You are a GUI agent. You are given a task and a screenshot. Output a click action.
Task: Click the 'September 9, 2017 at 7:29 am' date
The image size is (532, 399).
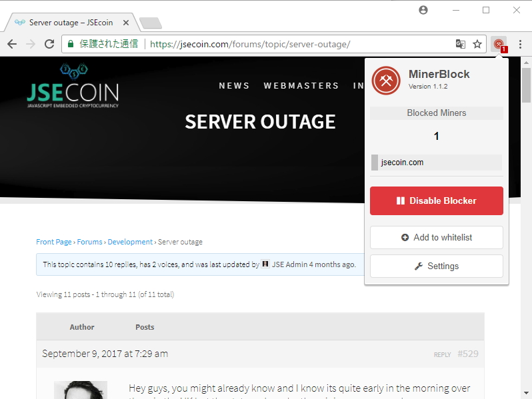[105, 354]
